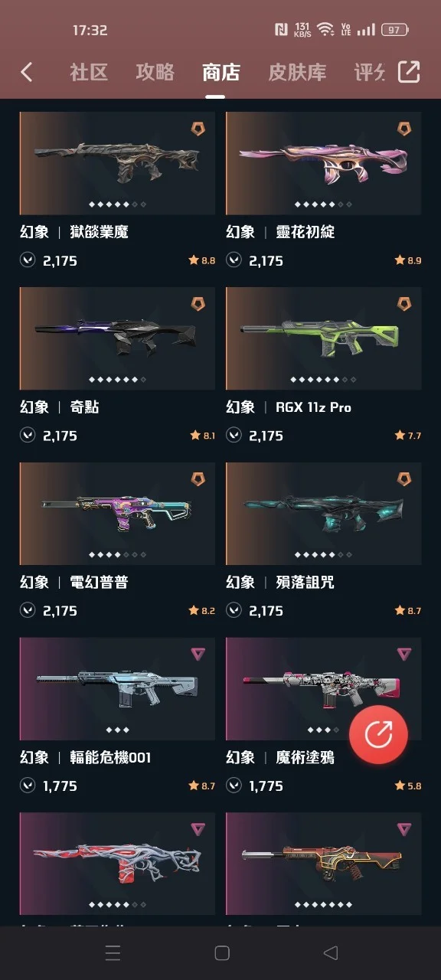Tap the star rating 7.7 of RGX 11z Pro
Screen dimensions: 441x980
407,436
